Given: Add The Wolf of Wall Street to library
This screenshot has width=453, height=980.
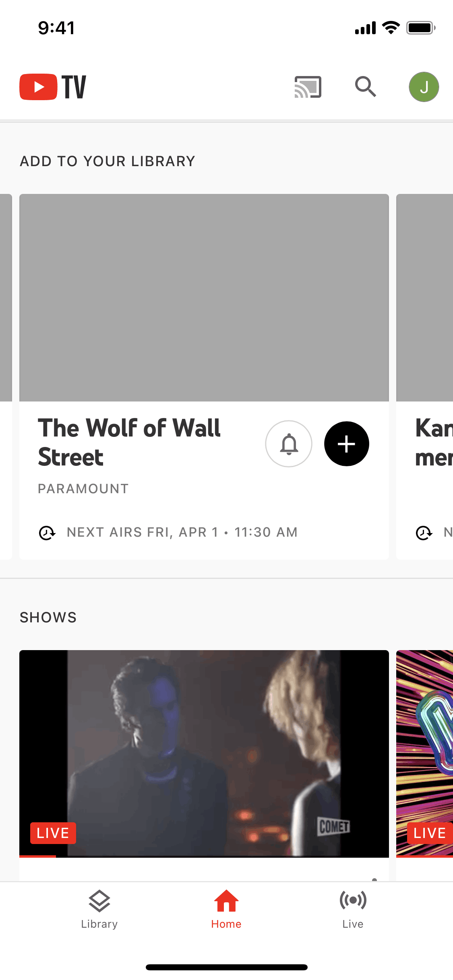Looking at the screenshot, I should [x=346, y=444].
